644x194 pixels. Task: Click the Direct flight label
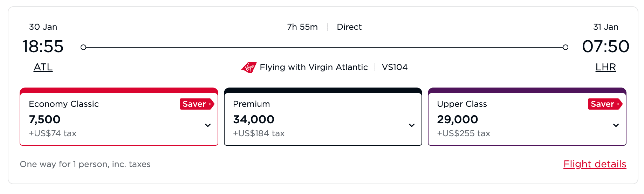(x=349, y=27)
